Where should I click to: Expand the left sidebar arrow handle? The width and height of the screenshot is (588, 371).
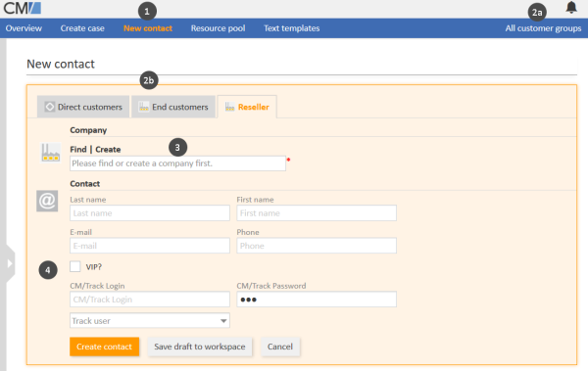[10, 264]
